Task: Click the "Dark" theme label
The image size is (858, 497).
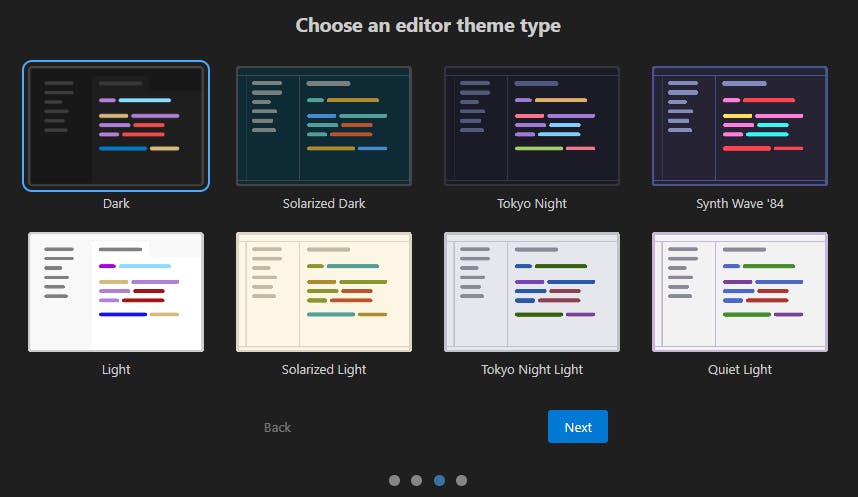Action: tap(116, 203)
